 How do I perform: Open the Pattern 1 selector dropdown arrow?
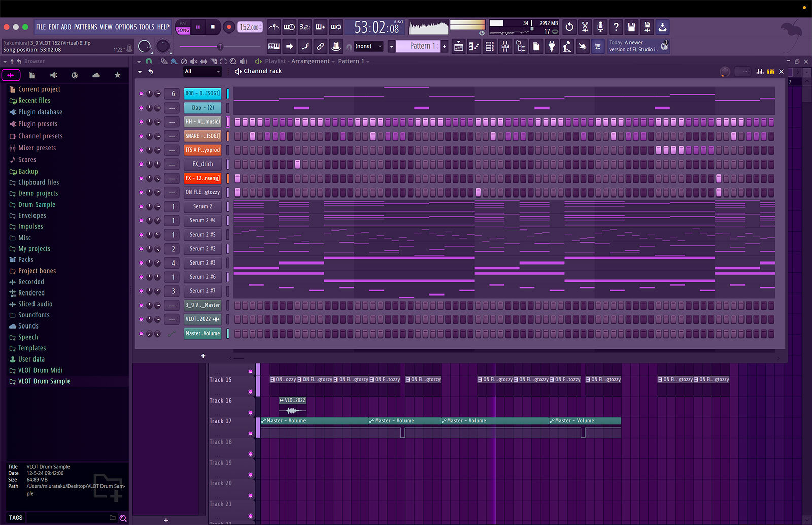point(391,46)
